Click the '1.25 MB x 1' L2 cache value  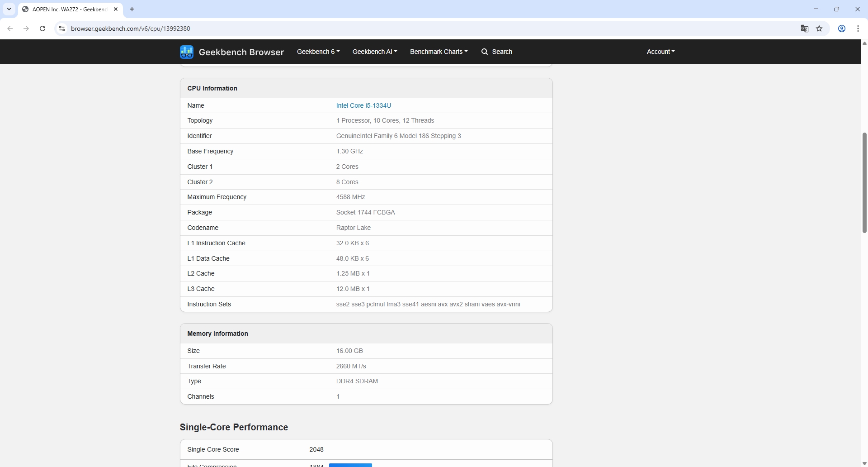[x=353, y=273]
